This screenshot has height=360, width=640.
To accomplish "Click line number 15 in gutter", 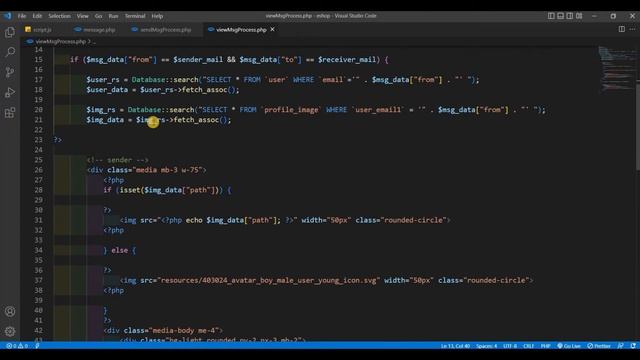I will (38, 60).
